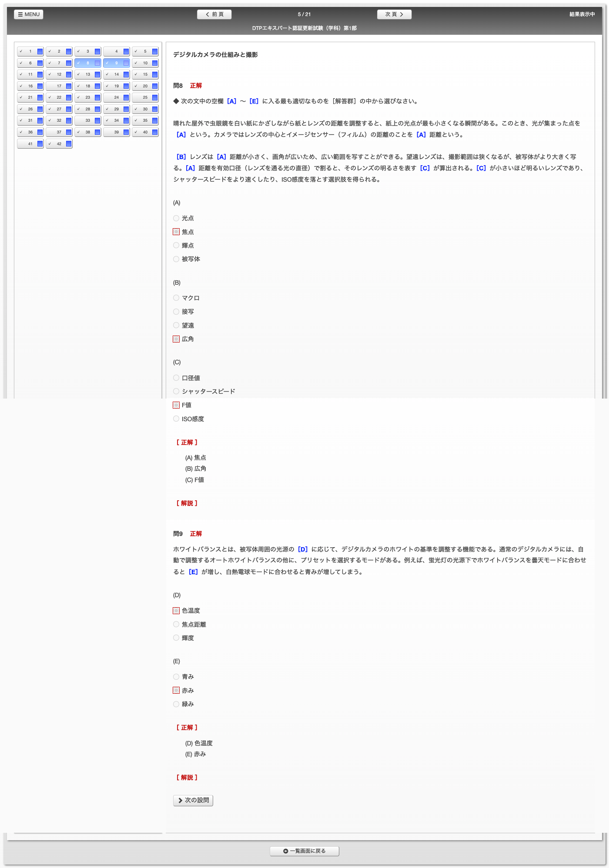Open the 解説 heading under question 8
Image resolution: width=609 pixels, height=868 pixels.
point(187,503)
